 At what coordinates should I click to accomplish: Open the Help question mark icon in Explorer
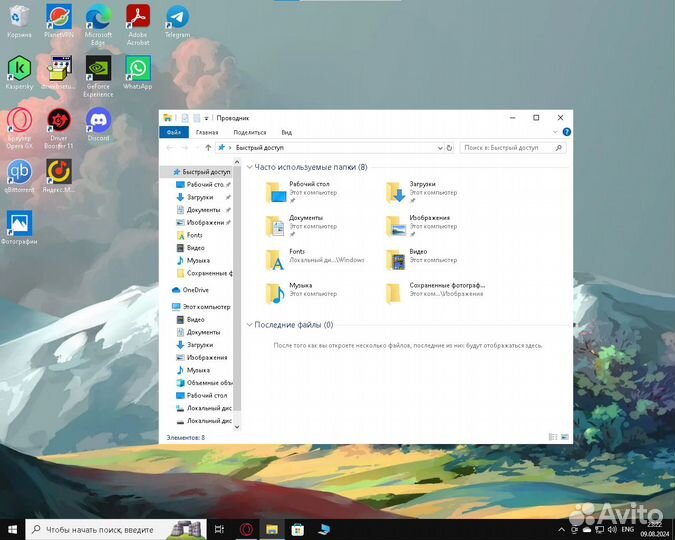pyautogui.click(x=567, y=132)
